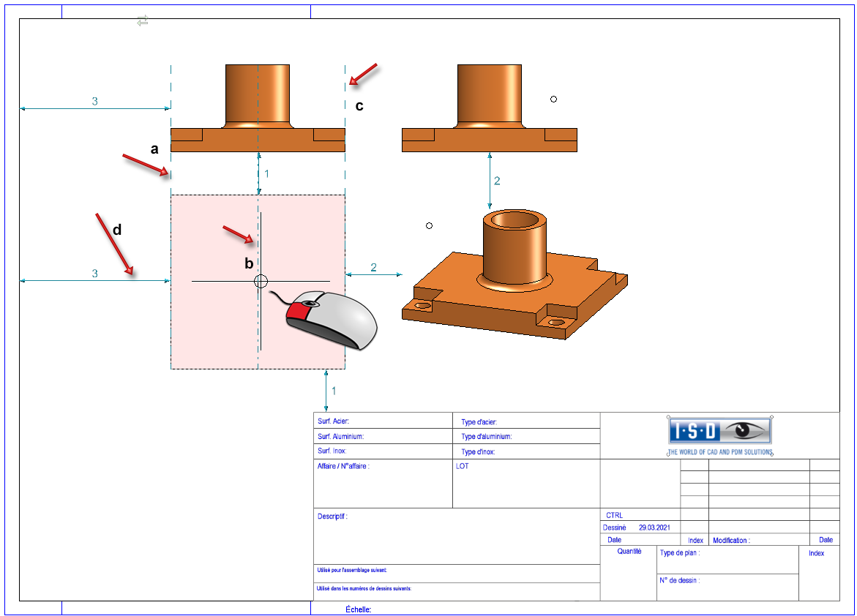This screenshot has width=857, height=616.
Task: Click 'THE WORLD OF CAD AND PDM SOLUTIONS' caption
Action: [720, 452]
